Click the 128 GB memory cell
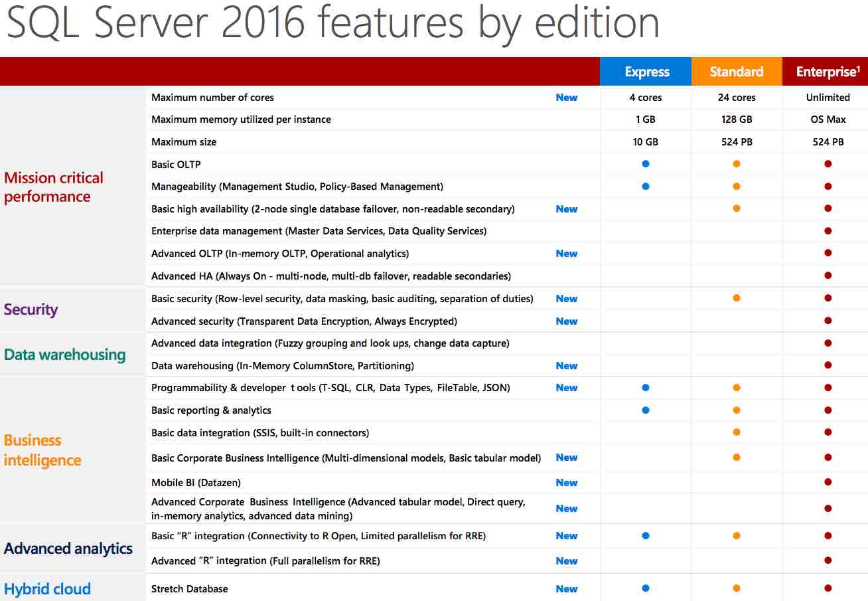 (737, 120)
